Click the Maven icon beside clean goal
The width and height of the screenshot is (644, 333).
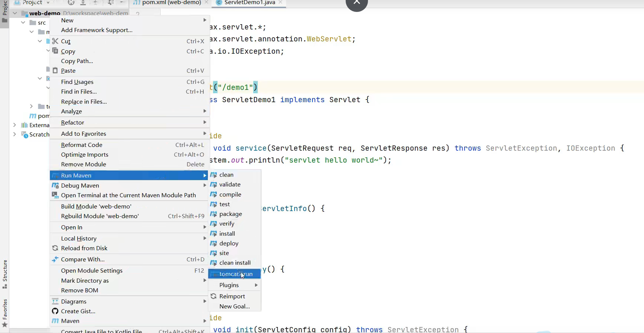(x=213, y=175)
